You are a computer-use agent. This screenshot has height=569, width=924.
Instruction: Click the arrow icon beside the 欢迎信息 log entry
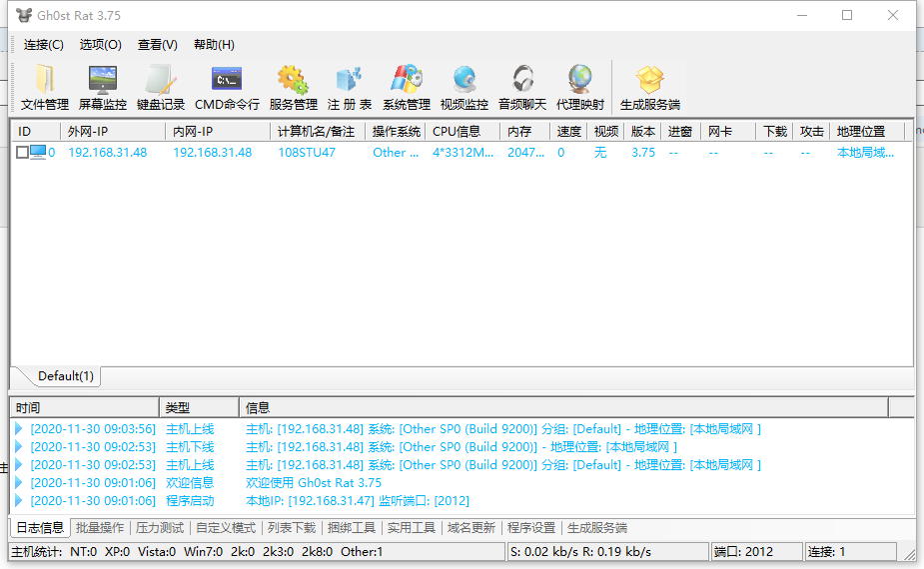tap(19, 482)
